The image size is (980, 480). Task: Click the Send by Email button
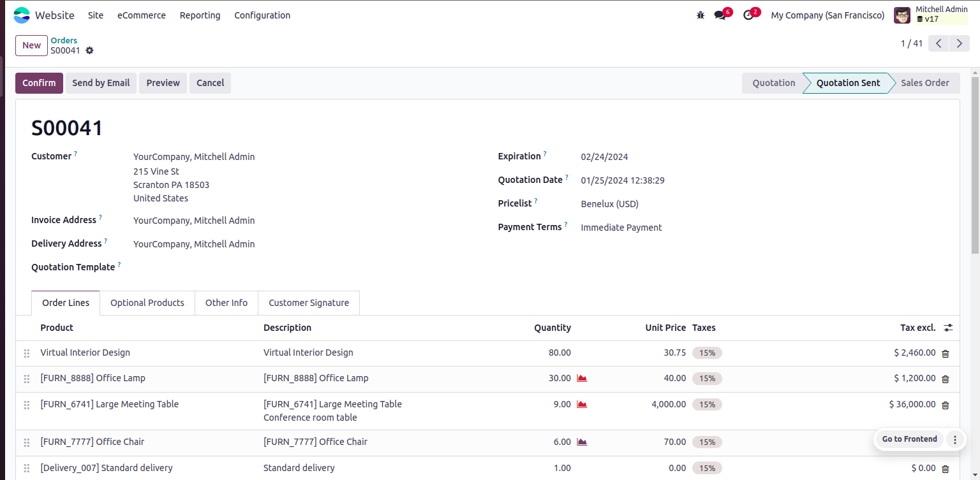(101, 83)
